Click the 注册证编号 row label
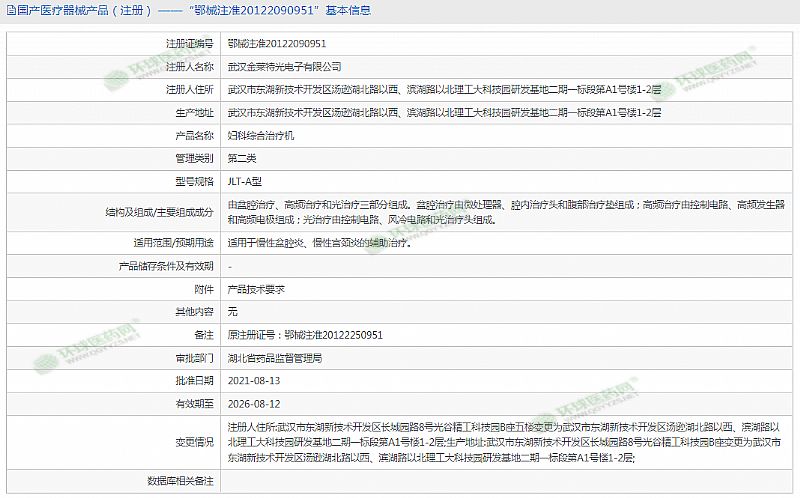This screenshot has height=498, width=800. point(189,44)
